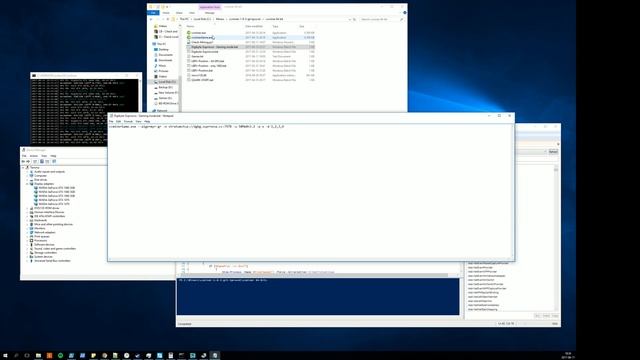Expand Universal Serial Bus controllers node
Viewport: 640px width, 360px height.
click(x=27, y=260)
